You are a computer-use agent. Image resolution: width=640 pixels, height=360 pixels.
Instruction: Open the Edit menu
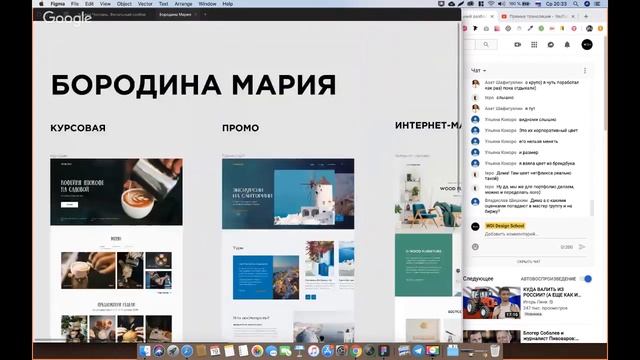[89, 4]
